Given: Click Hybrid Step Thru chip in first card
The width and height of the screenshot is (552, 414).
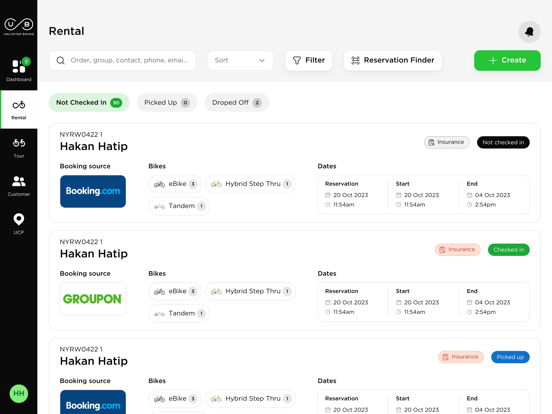Looking at the screenshot, I should tap(250, 184).
